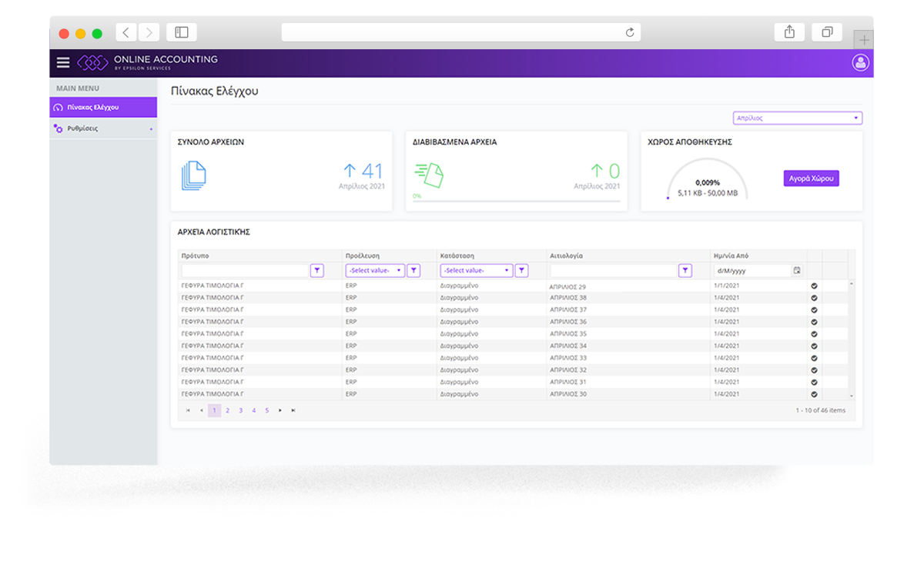
Task: Click the filter icon for Αιτιολογία column
Action: (x=685, y=271)
